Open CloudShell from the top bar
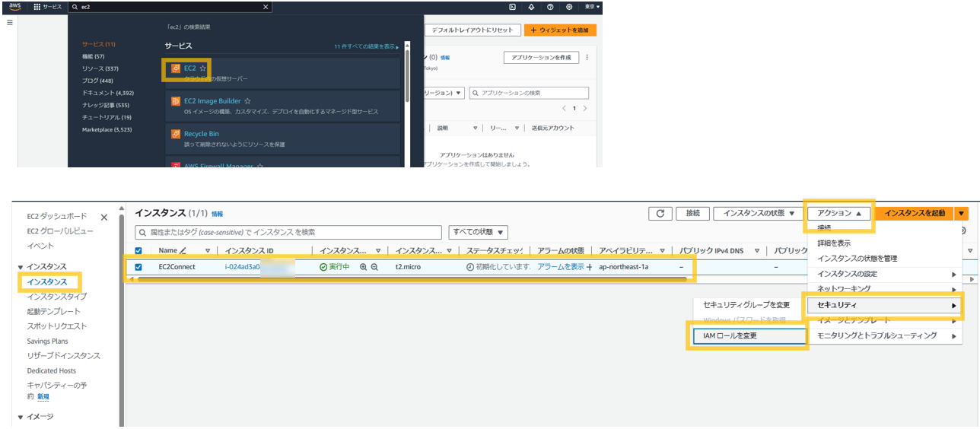The image size is (980, 429). tap(512, 7)
